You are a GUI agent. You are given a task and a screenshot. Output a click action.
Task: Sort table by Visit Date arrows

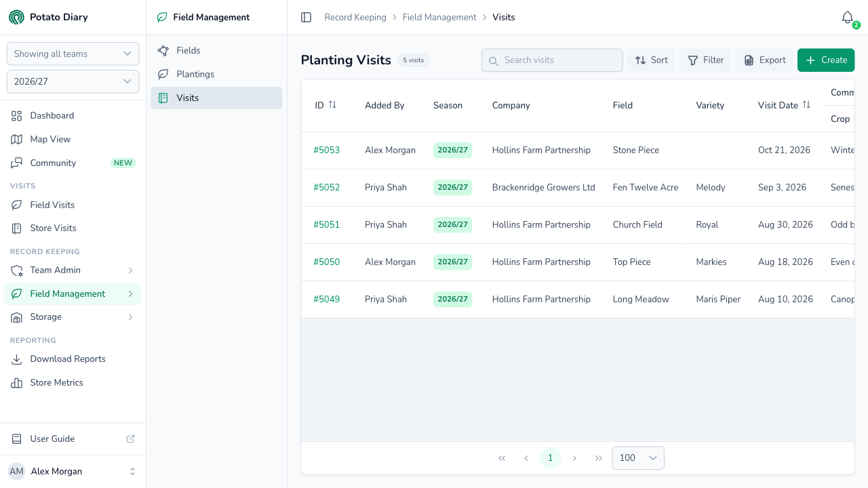coord(806,105)
